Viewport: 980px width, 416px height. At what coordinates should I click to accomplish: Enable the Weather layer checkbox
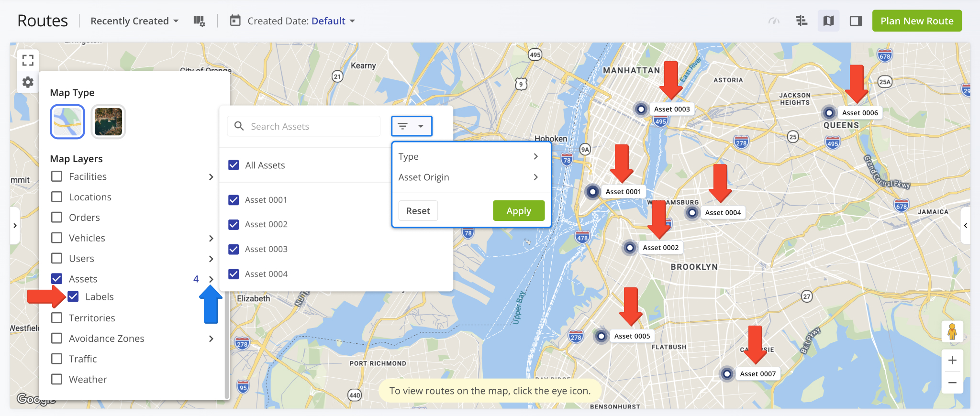click(56, 379)
